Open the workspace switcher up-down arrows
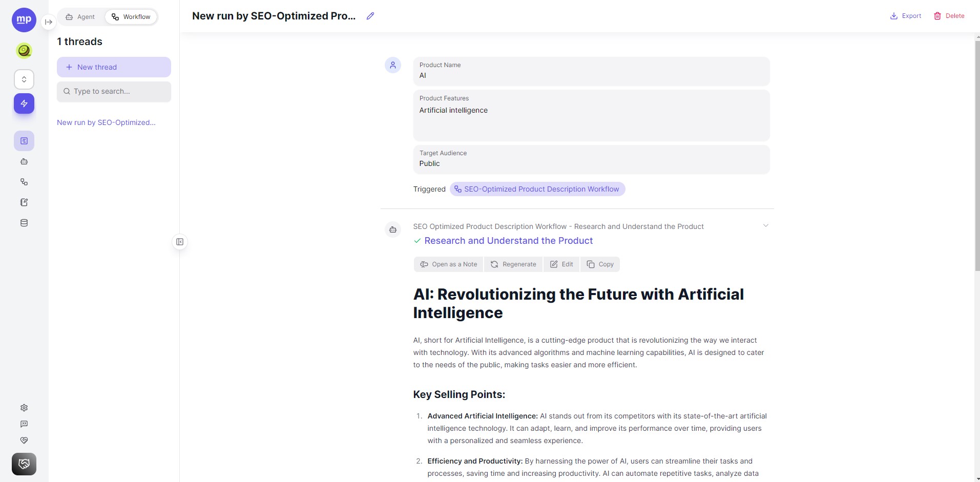Viewport: 980px width, 482px height. [24, 79]
